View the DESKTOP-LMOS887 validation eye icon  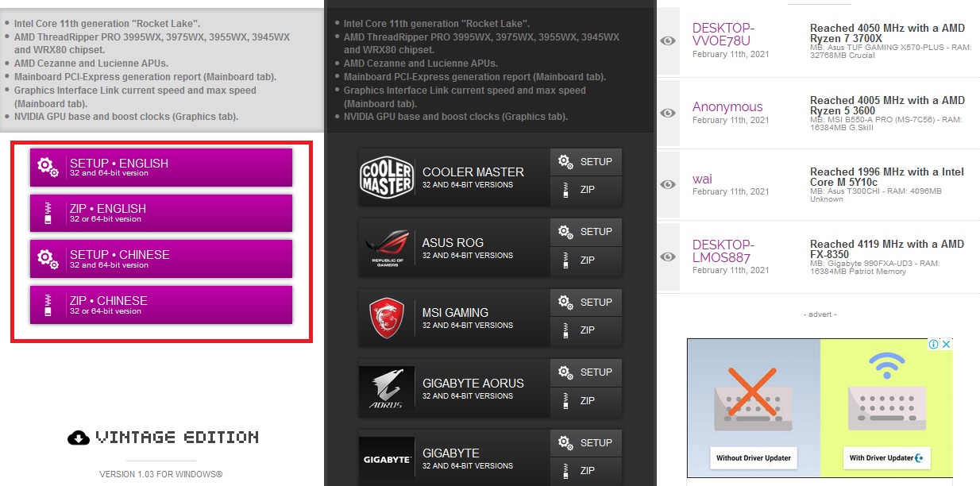(x=669, y=256)
